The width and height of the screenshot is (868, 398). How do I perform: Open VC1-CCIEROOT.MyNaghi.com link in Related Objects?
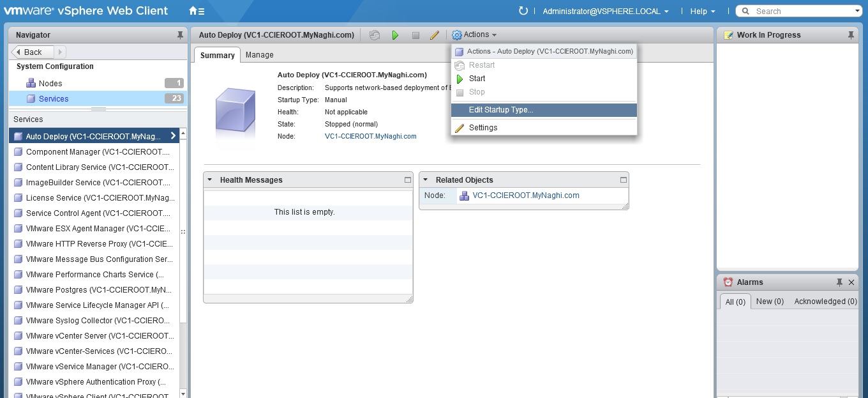[x=525, y=195]
